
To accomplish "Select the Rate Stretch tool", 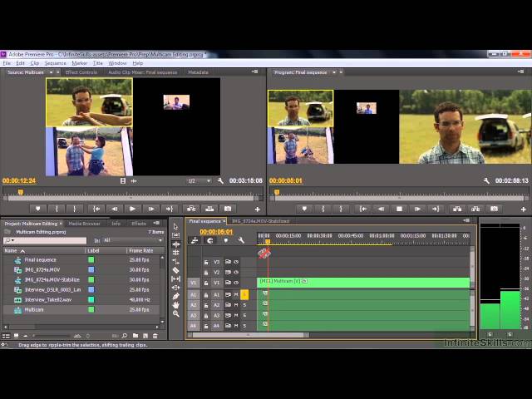I will [x=175, y=262].
